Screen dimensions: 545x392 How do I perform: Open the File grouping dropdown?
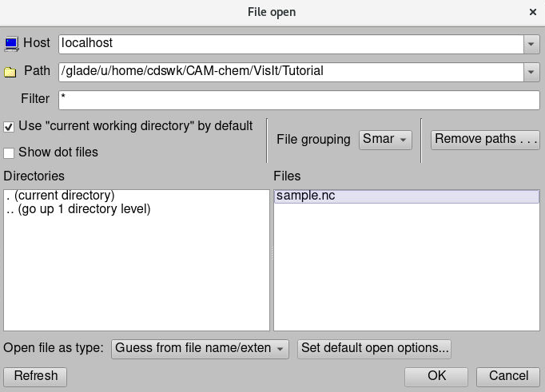(385, 139)
